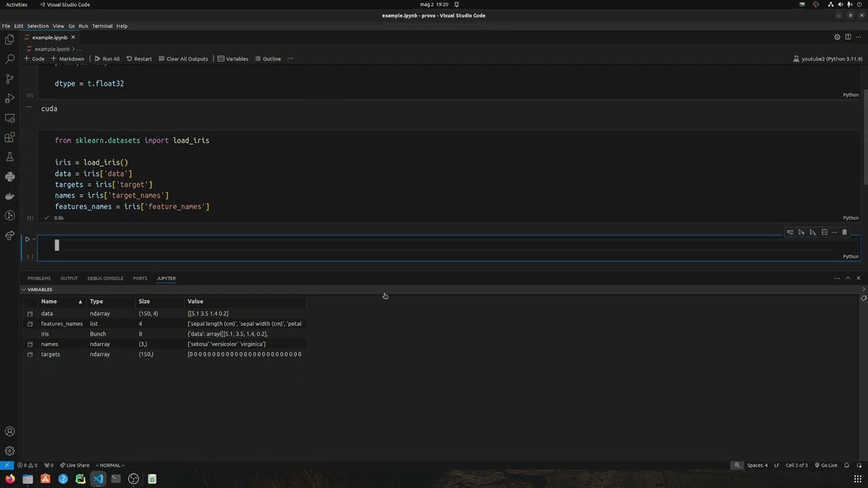Clear All Outputs of the notebook
Screen dimensions: 868x488
coord(183,59)
